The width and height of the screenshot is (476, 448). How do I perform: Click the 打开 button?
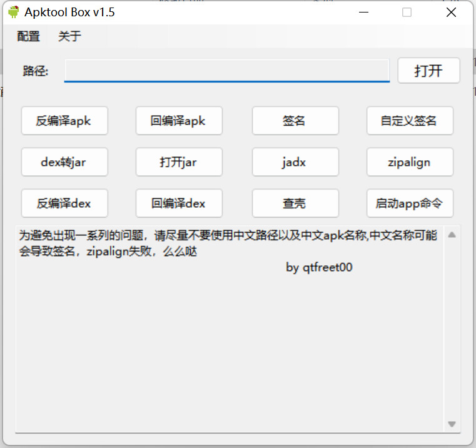click(x=428, y=71)
